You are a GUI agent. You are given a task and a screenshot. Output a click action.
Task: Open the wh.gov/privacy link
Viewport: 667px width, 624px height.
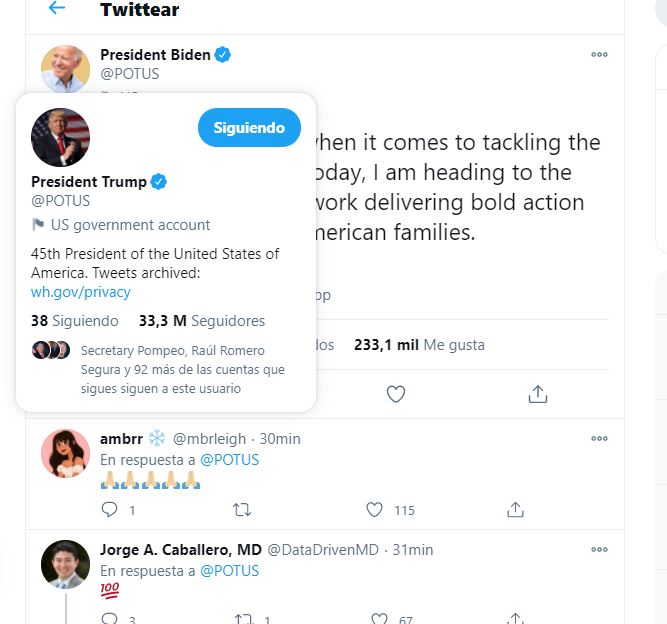coord(81,292)
